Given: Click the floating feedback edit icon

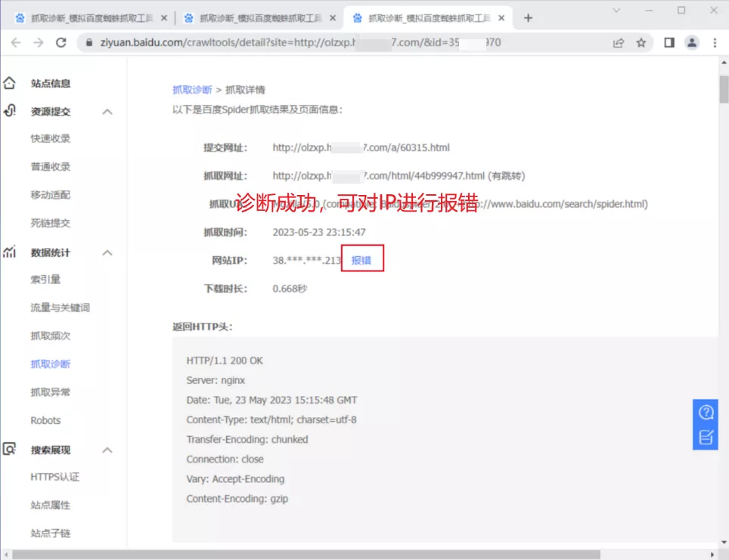Looking at the screenshot, I should (706, 437).
